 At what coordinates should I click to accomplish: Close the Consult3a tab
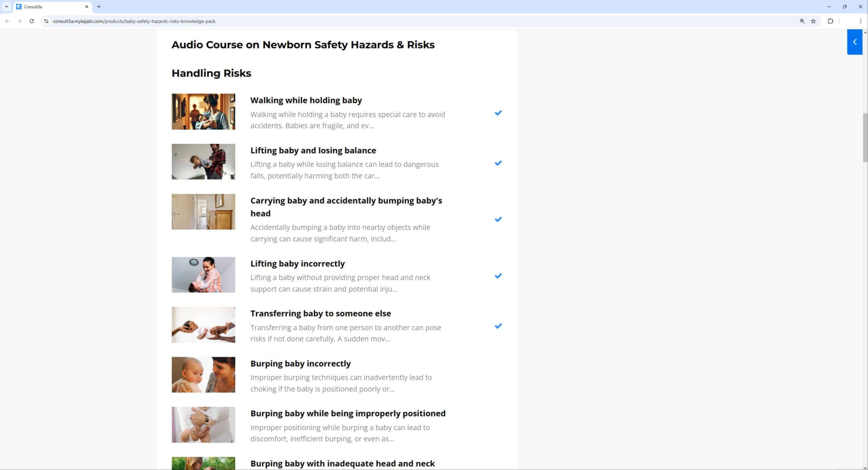pos(86,6)
